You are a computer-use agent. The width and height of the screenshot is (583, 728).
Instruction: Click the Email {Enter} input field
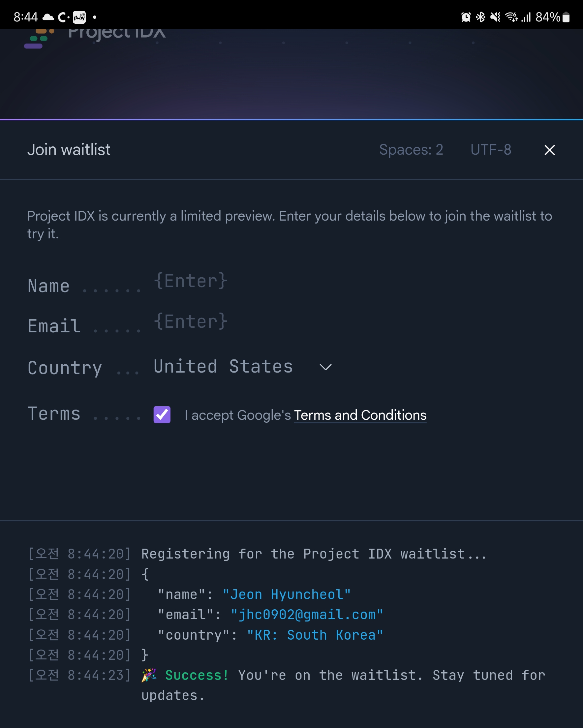(x=191, y=321)
